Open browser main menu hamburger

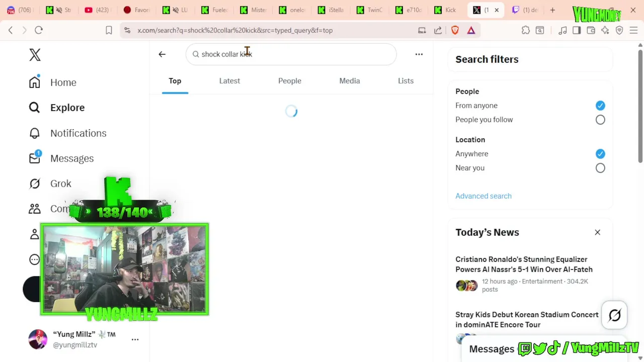coord(634,30)
